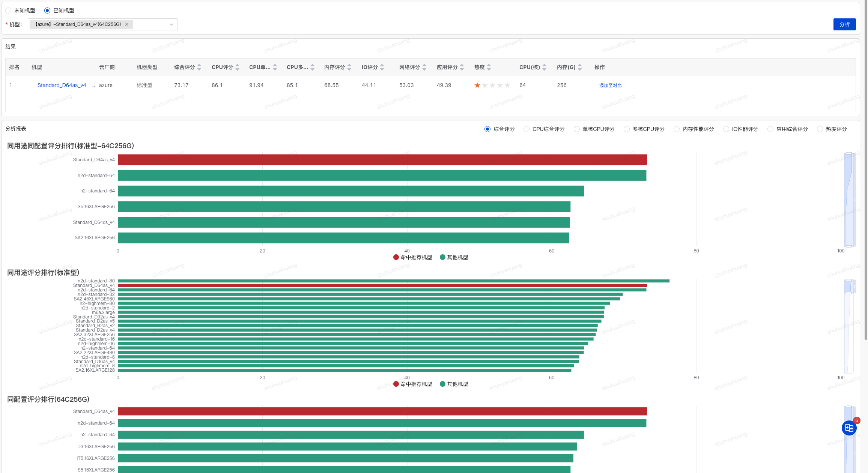868x473 pixels.
Task: Choose CPU综合评分 report radio
Action: pyautogui.click(x=527, y=129)
